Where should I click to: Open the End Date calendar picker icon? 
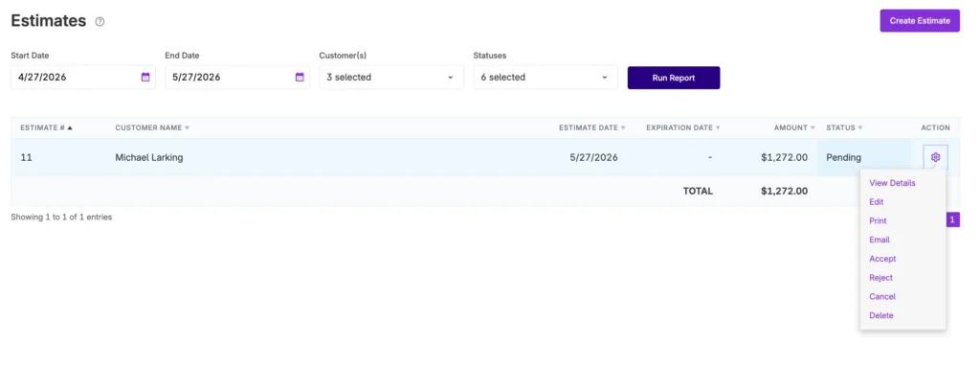coord(300,77)
